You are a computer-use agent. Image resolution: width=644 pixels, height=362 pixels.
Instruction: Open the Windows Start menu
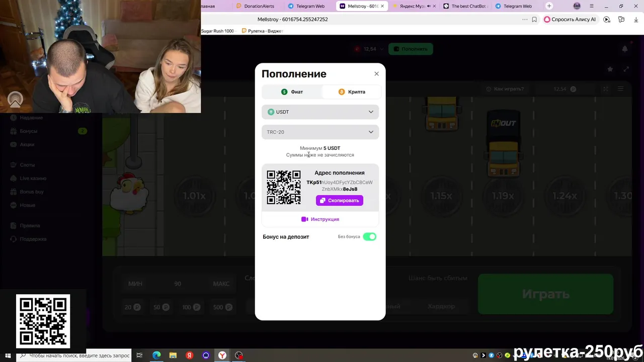8,355
